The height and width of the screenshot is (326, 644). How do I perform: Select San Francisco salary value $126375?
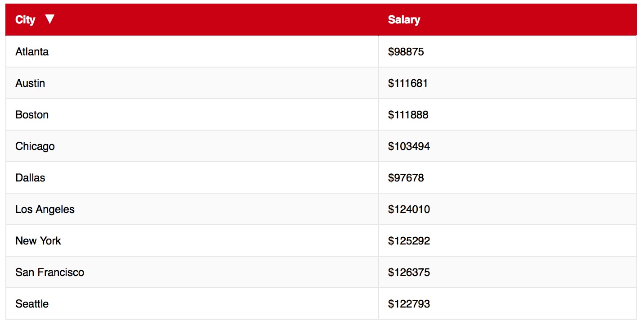pyautogui.click(x=409, y=272)
